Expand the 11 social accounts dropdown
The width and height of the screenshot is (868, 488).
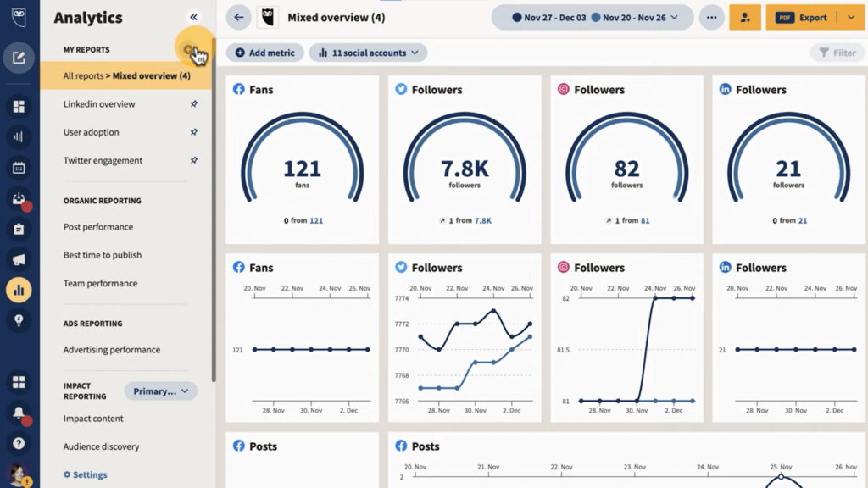coord(368,53)
